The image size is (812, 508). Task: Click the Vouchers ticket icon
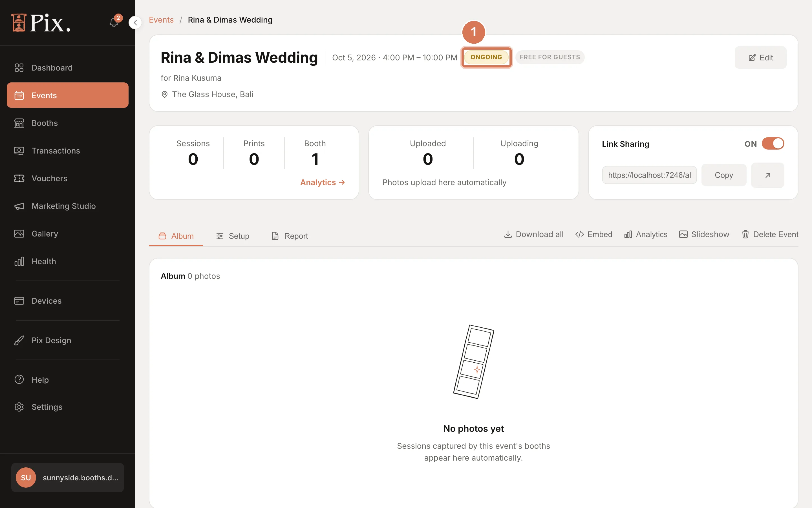19,178
